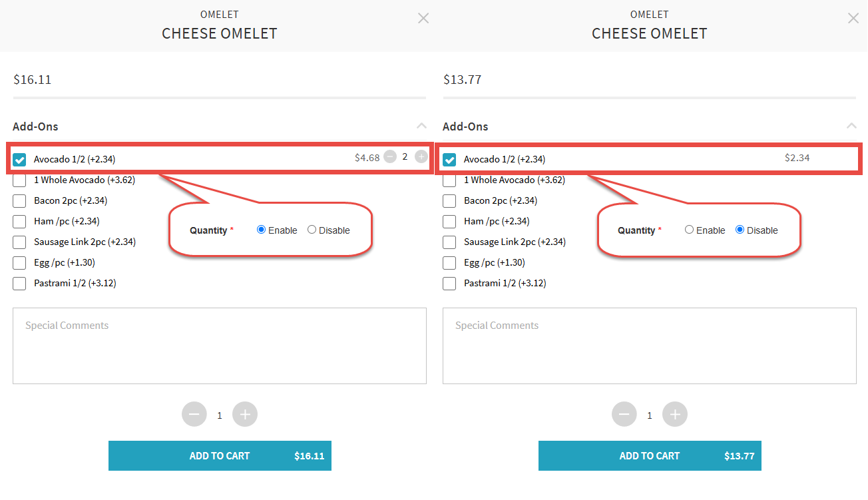The height and width of the screenshot is (500, 868).
Task: Uncheck Avocado 1/2 in the left panel
Action: pos(20,160)
